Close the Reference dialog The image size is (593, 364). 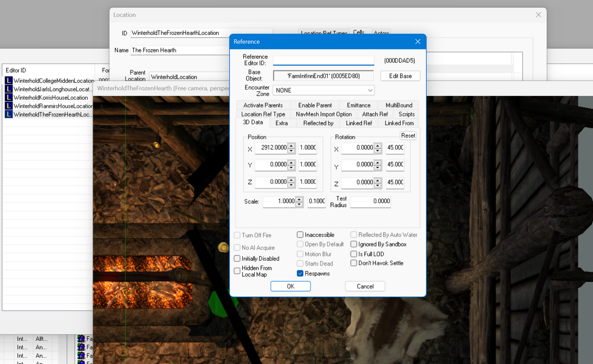[418, 41]
